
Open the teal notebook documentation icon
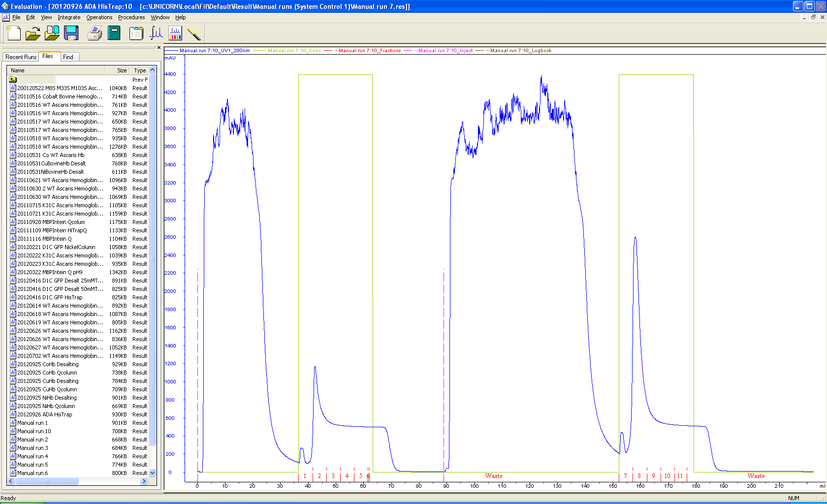114,33
